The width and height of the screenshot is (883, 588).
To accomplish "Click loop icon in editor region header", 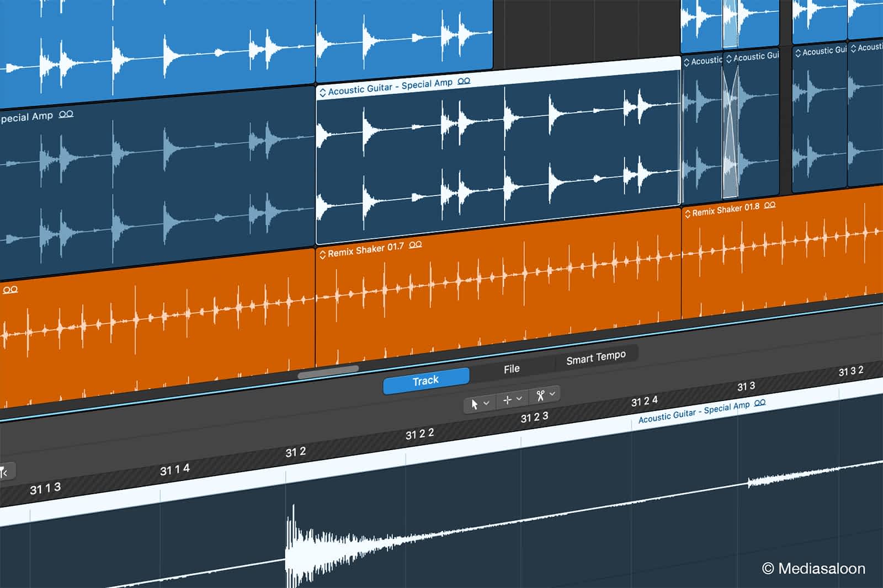I will pos(760,403).
